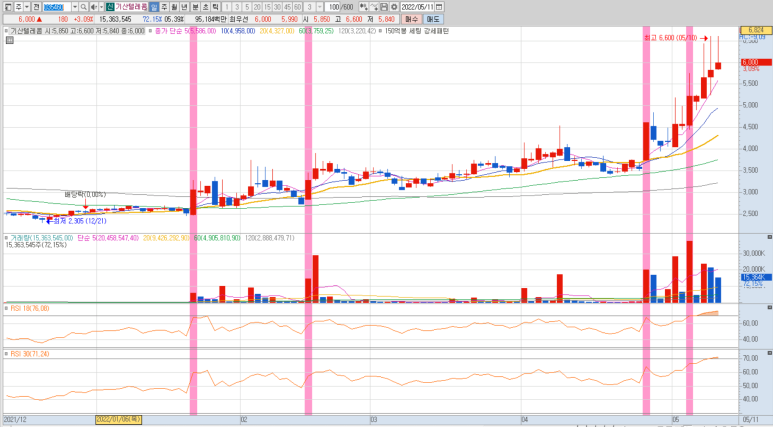Close the volume panel with corner button
773x427 pixels.
click(769, 237)
